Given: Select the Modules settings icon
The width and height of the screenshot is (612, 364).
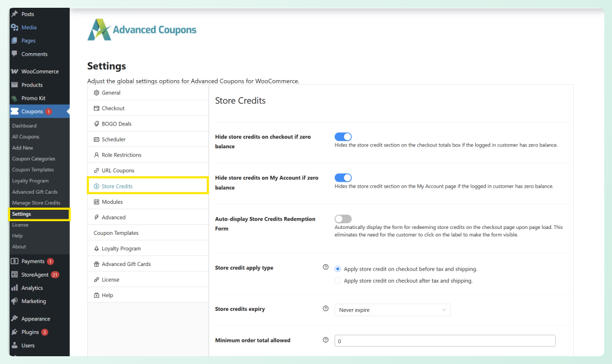Looking at the screenshot, I should coord(96,201).
